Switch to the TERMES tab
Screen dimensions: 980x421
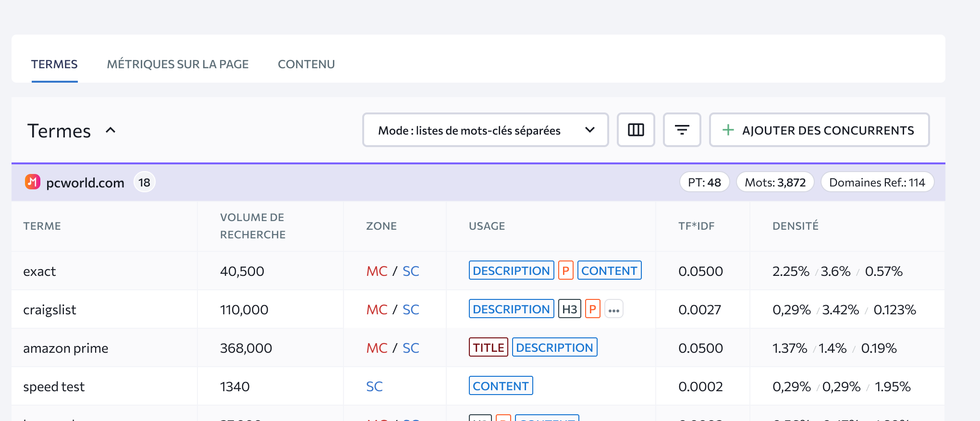54,64
